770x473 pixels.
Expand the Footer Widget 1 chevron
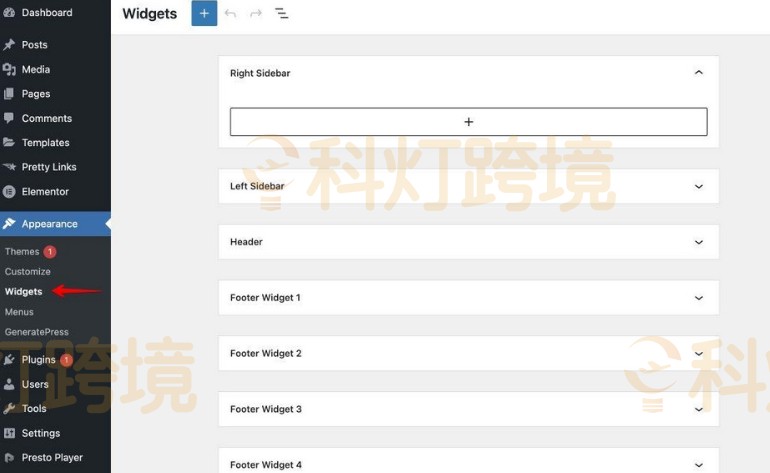coord(698,298)
